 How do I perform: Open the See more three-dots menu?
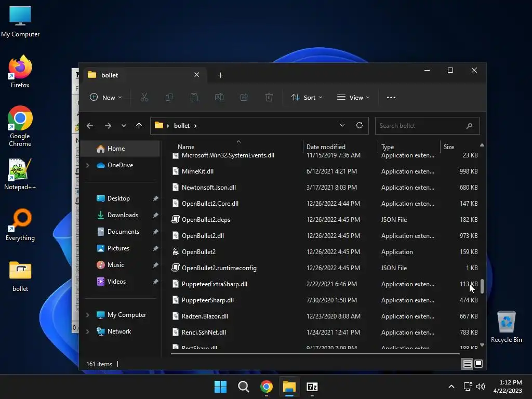click(x=391, y=97)
